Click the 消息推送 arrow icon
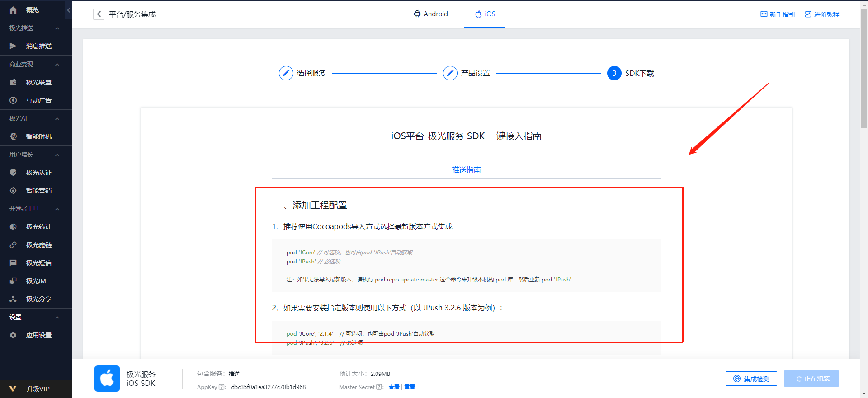This screenshot has width=868, height=398. coord(13,46)
